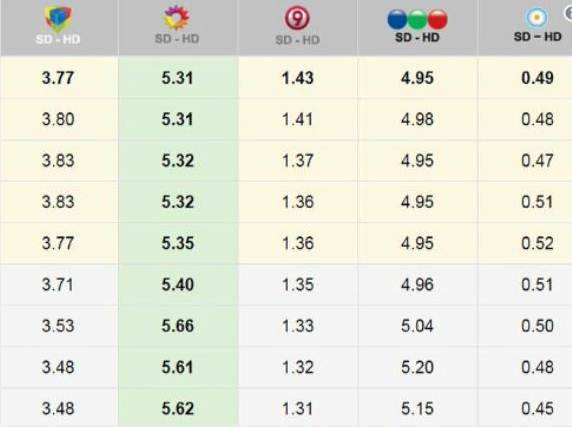This screenshot has width=572, height=427.
Task: Click the Canal 9 red logo
Action: (297, 18)
